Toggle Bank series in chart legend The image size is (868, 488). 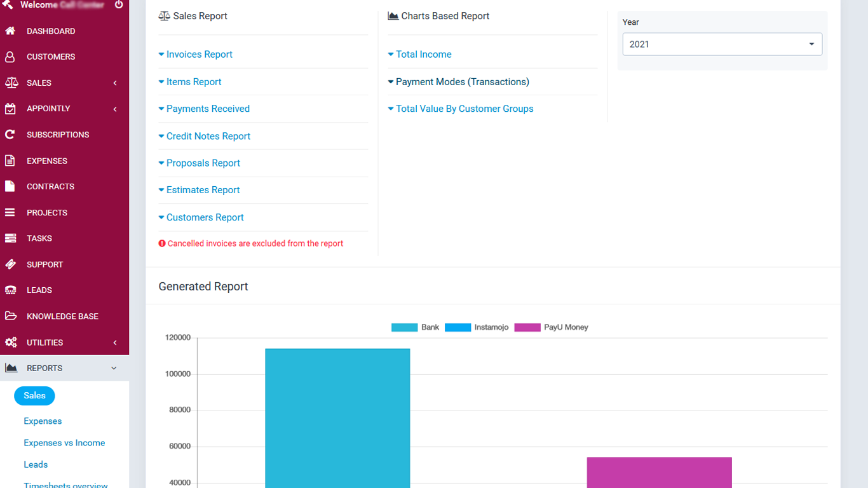(x=404, y=327)
